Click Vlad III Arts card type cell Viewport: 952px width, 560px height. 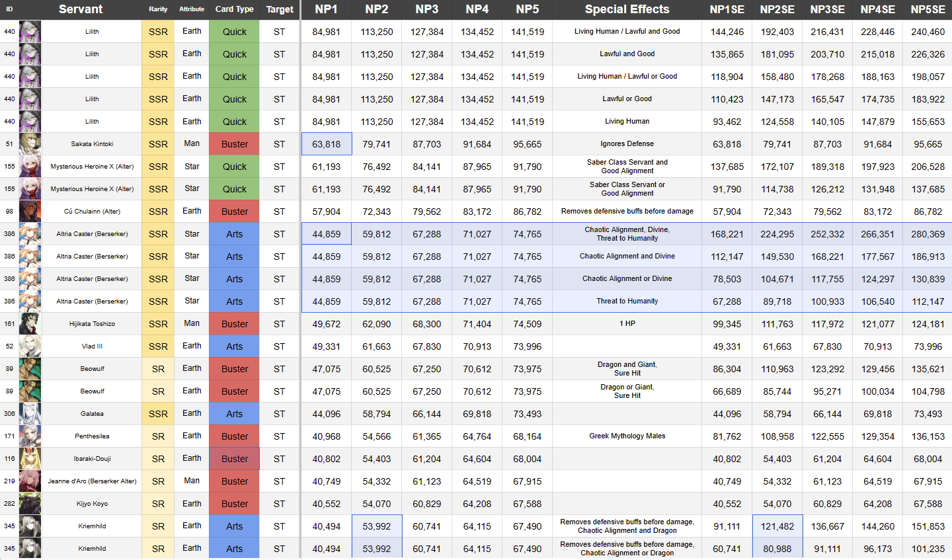coord(235,346)
